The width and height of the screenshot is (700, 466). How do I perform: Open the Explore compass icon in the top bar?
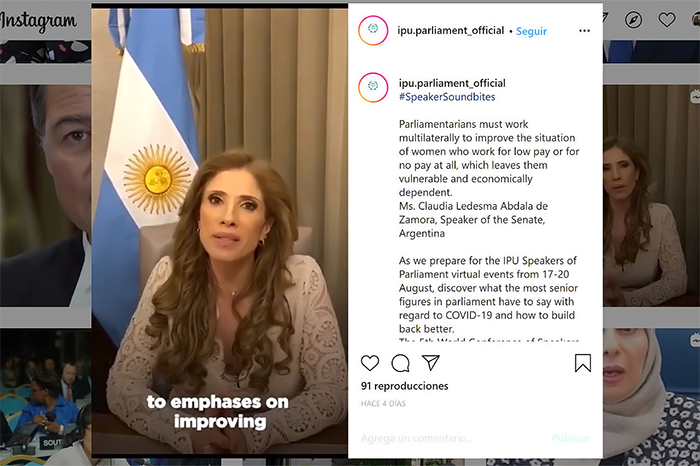point(633,20)
